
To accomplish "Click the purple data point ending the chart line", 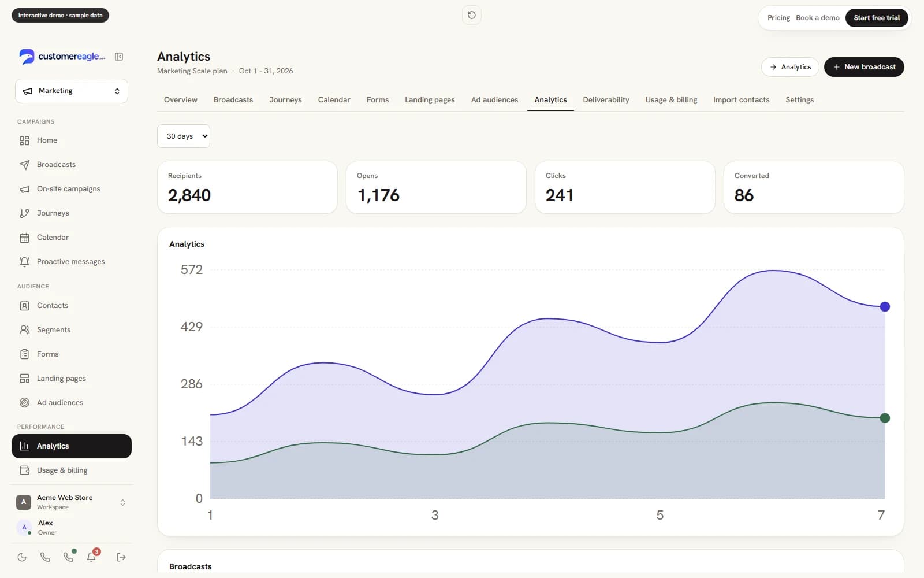I will tap(885, 306).
